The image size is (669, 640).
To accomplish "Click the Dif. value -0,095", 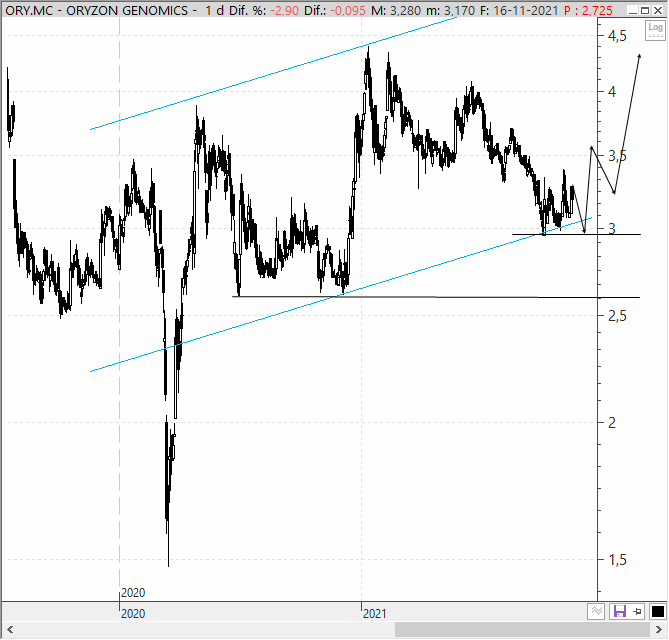I will click(347, 10).
